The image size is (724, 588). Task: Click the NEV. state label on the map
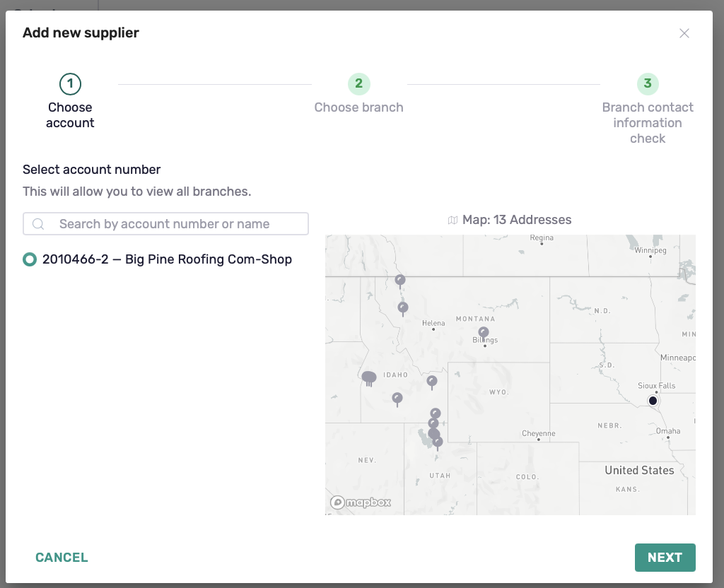367,460
